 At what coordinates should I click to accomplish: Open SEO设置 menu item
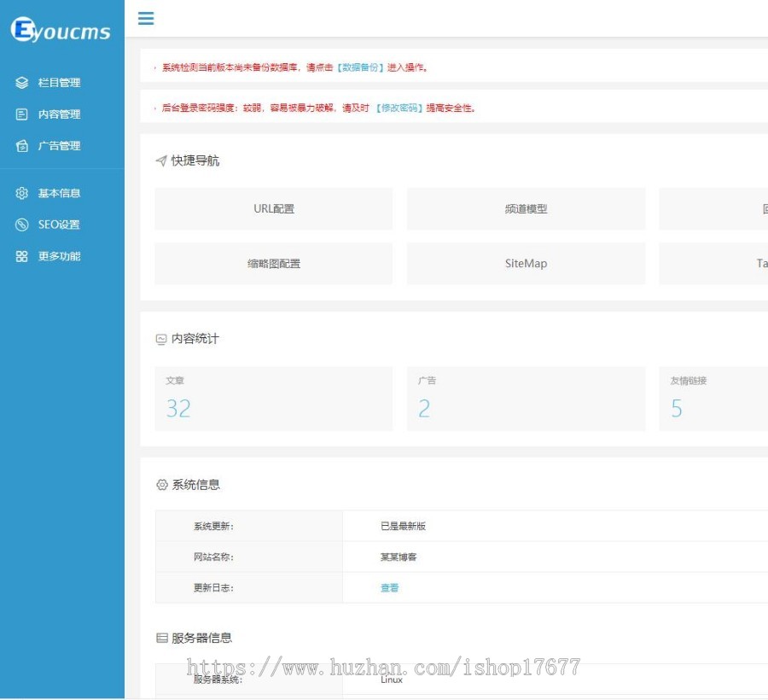click(59, 225)
